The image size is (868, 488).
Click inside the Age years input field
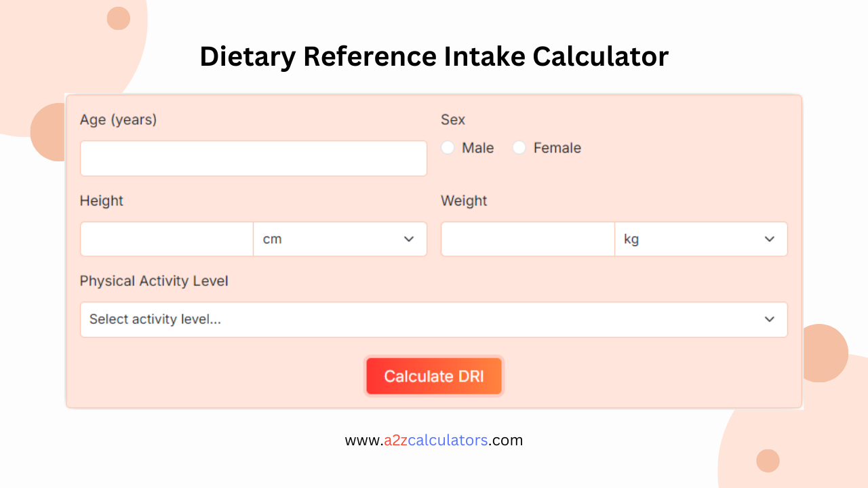click(253, 158)
